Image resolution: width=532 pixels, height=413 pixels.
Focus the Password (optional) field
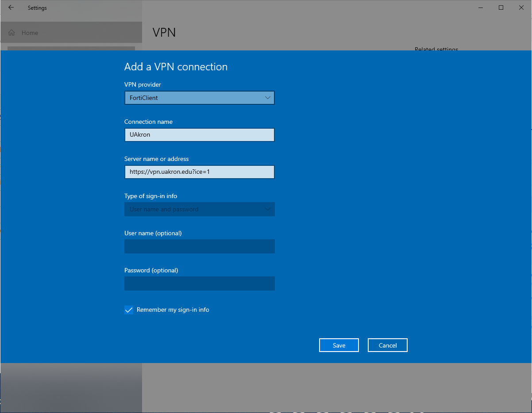point(200,283)
